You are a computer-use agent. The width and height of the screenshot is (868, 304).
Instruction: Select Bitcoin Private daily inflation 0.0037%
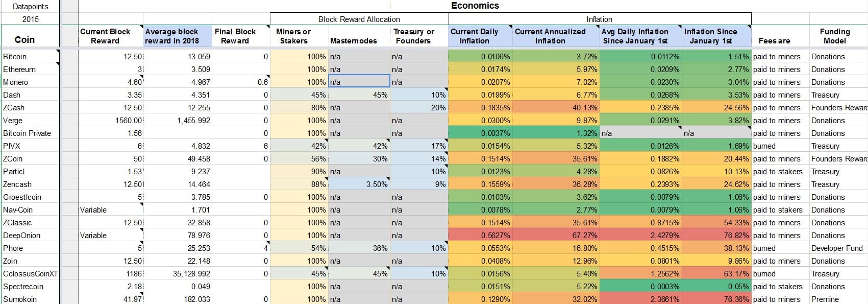click(x=480, y=133)
